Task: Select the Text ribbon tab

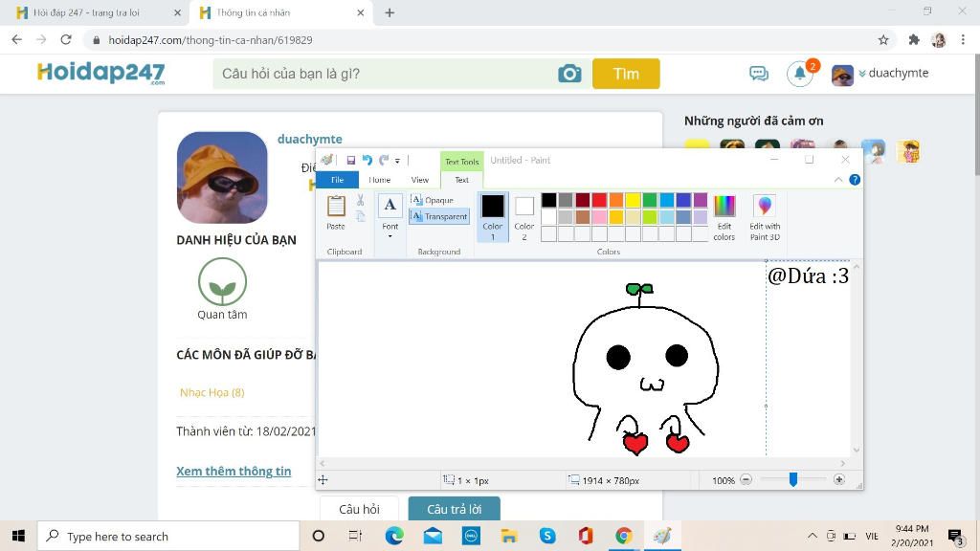Action: tap(461, 180)
